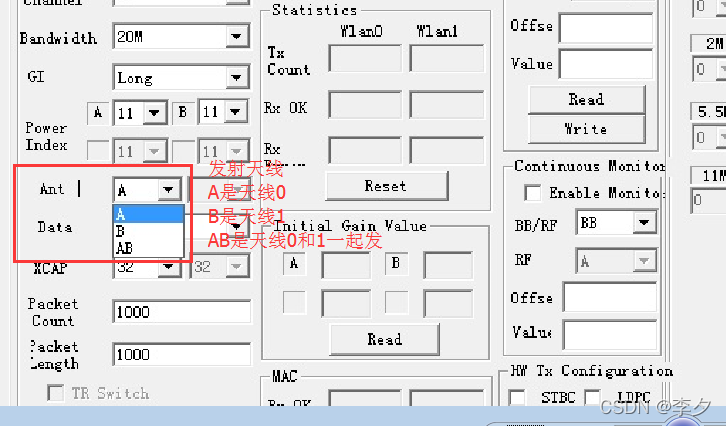This screenshot has width=726, height=426.
Task: Click the Wlan0 column header
Action: (x=362, y=31)
